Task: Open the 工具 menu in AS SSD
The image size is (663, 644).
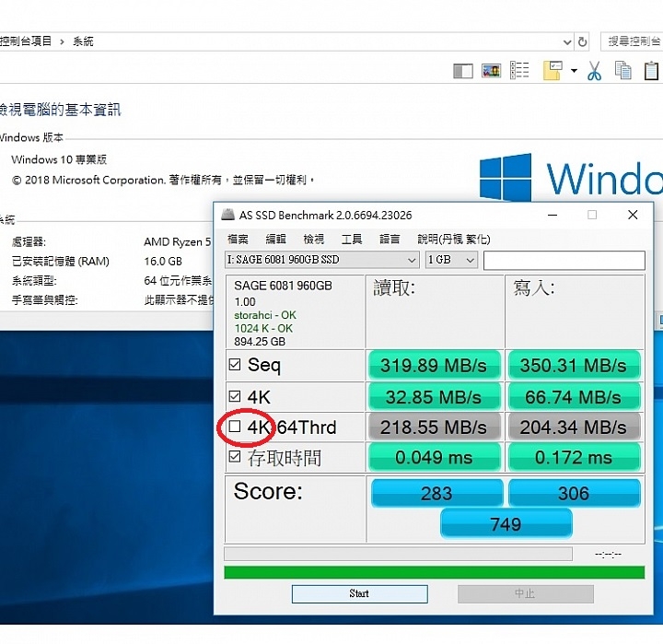Action: pyautogui.click(x=352, y=239)
